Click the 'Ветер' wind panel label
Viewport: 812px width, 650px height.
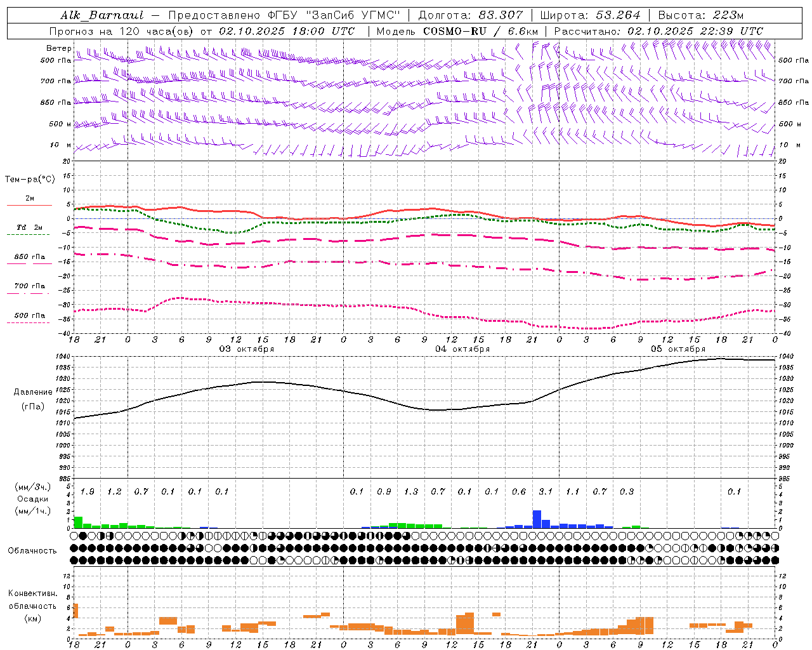pos(59,48)
